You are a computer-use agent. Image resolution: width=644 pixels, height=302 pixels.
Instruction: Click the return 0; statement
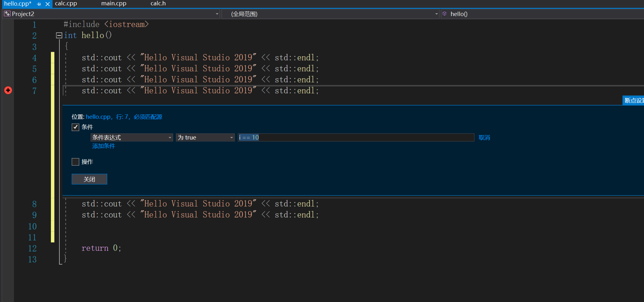point(101,248)
